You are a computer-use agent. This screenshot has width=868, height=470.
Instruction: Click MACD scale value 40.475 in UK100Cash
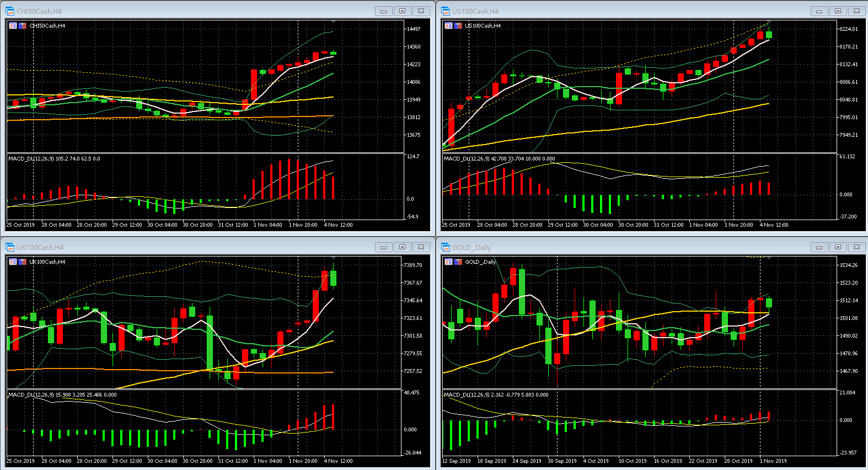(412, 392)
